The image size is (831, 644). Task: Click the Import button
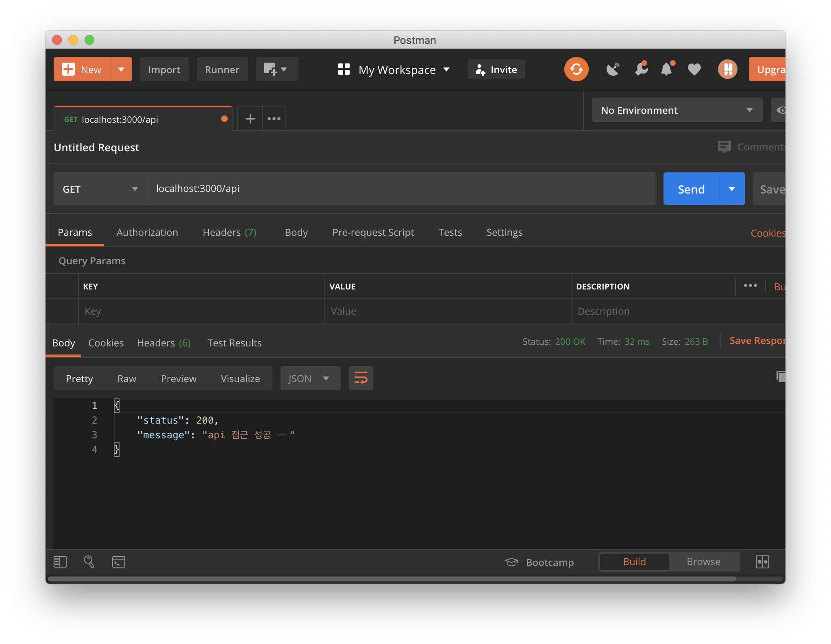164,70
